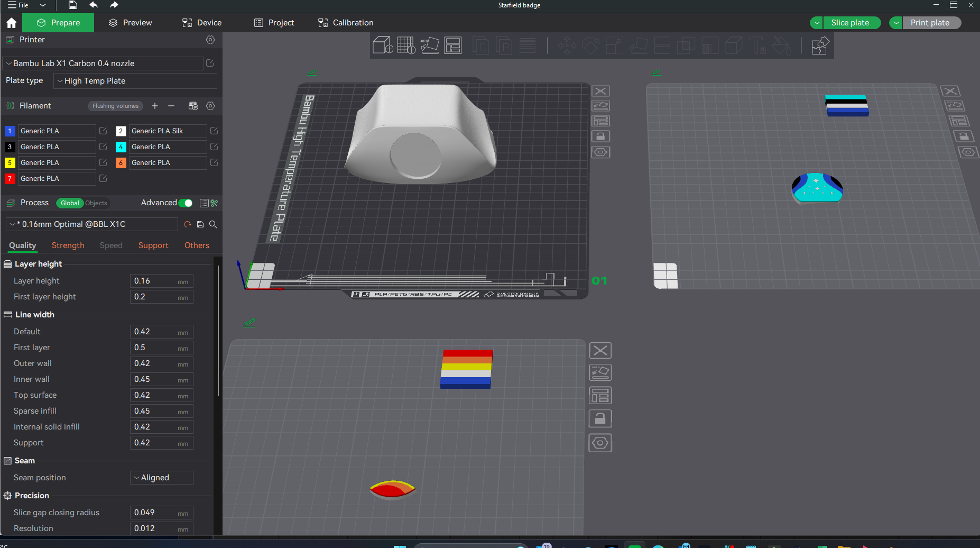Image resolution: width=980 pixels, height=548 pixels.
Task: Click the Slice plate button
Action: [x=849, y=23]
